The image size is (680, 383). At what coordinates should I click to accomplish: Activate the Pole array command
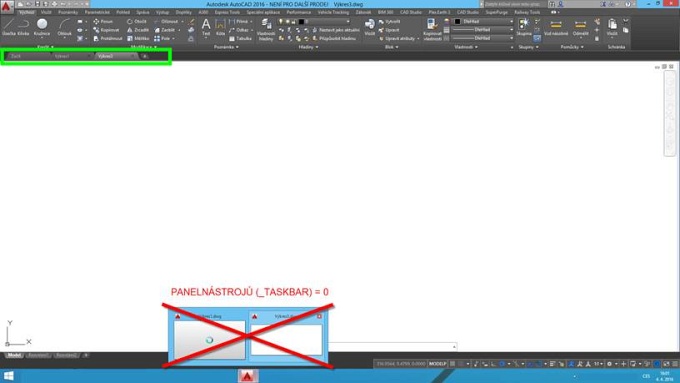pos(162,39)
